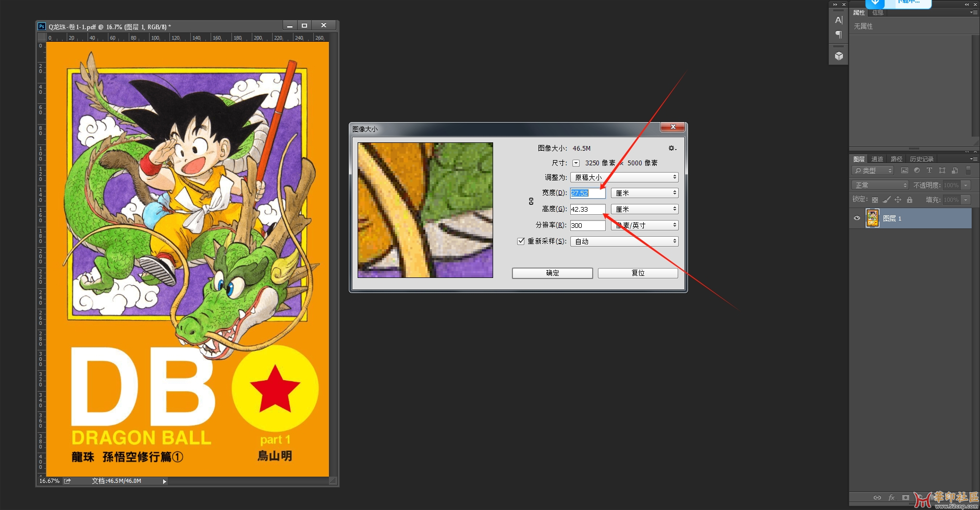Toggle the 重新采样 checkbox
This screenshot has width=980, height=510.
tap(521, 241)
